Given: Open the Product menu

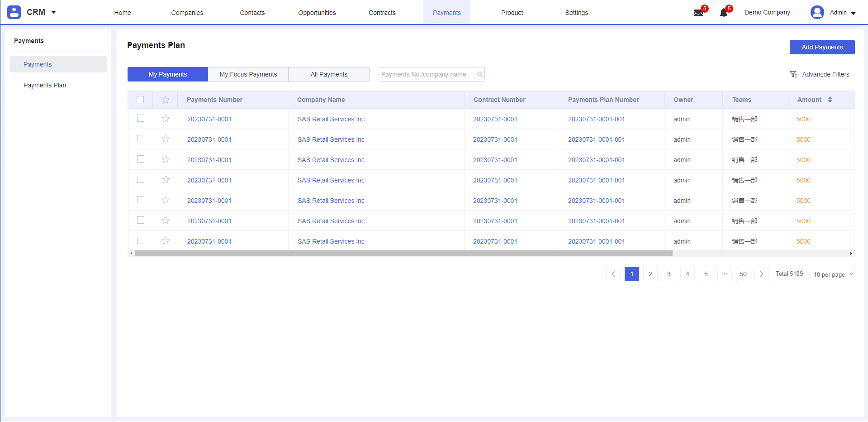Looking at the screenshot, I should pos(512,13).
